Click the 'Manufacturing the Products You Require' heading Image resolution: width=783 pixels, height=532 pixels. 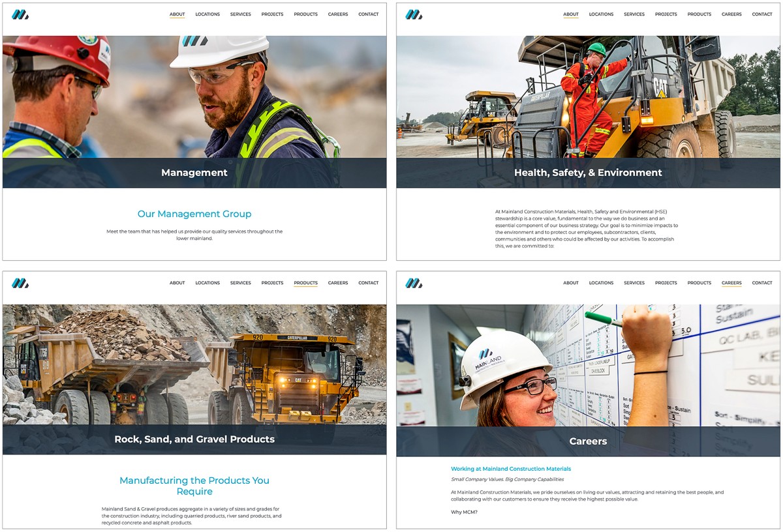pos(194,486)
